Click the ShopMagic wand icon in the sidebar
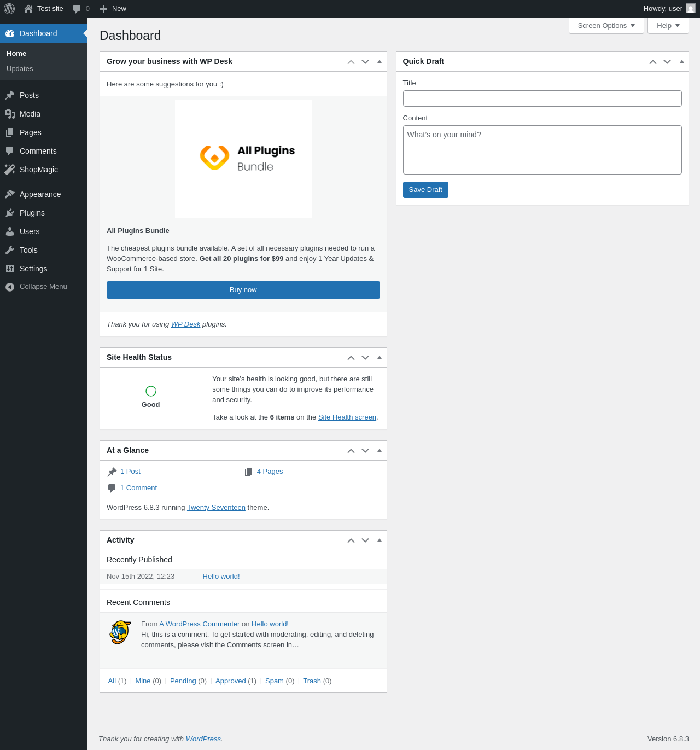 (10, 170)
